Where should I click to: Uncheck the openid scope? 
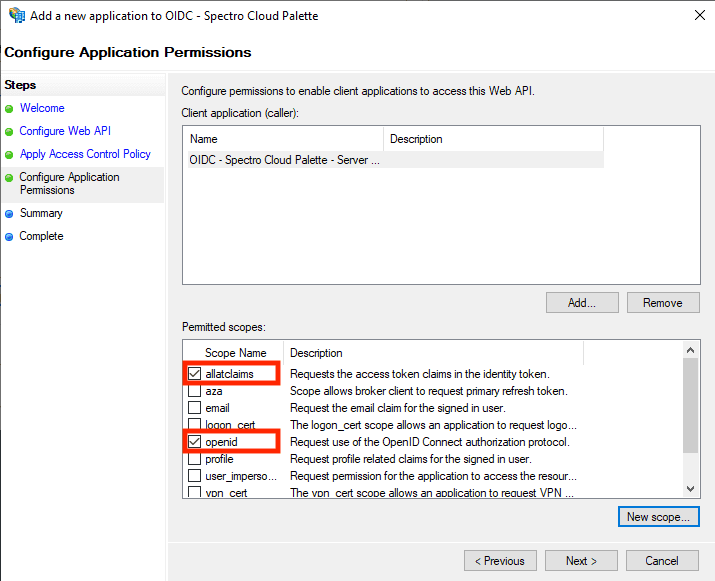click(x=194, y=441)
